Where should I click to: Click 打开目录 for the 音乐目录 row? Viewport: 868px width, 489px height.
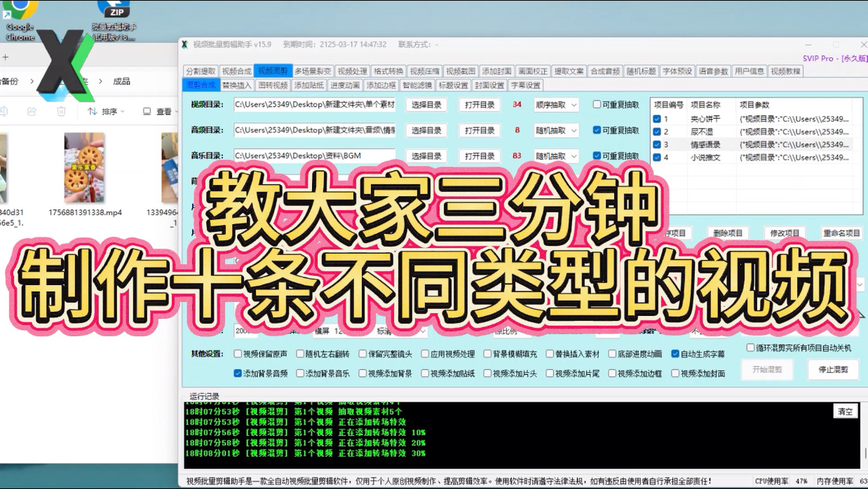tap(480, 156)
